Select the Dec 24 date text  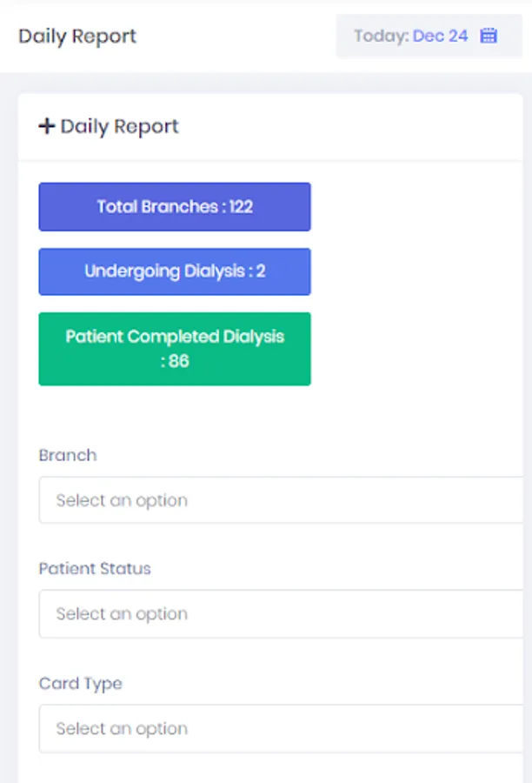tap(440, 36)
